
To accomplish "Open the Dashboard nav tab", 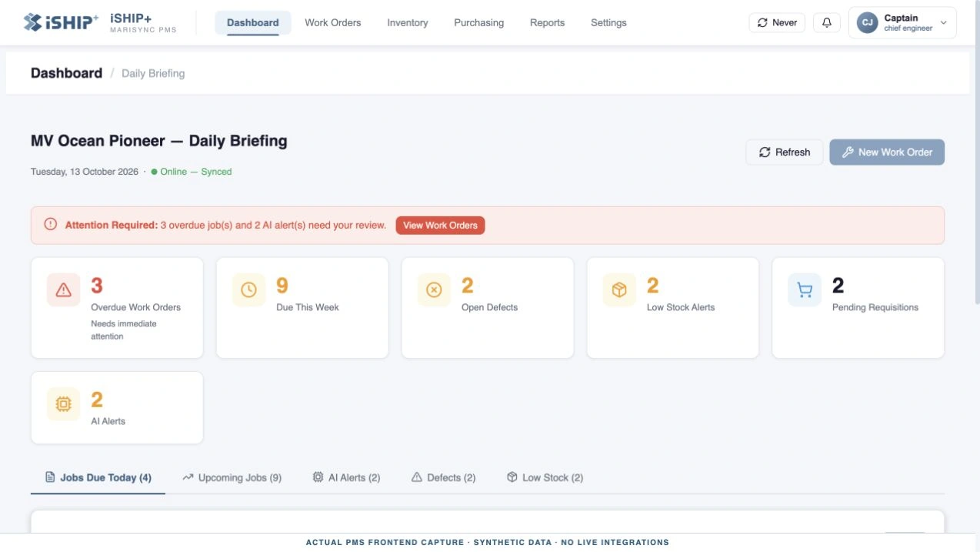I will tap(253, 23).
